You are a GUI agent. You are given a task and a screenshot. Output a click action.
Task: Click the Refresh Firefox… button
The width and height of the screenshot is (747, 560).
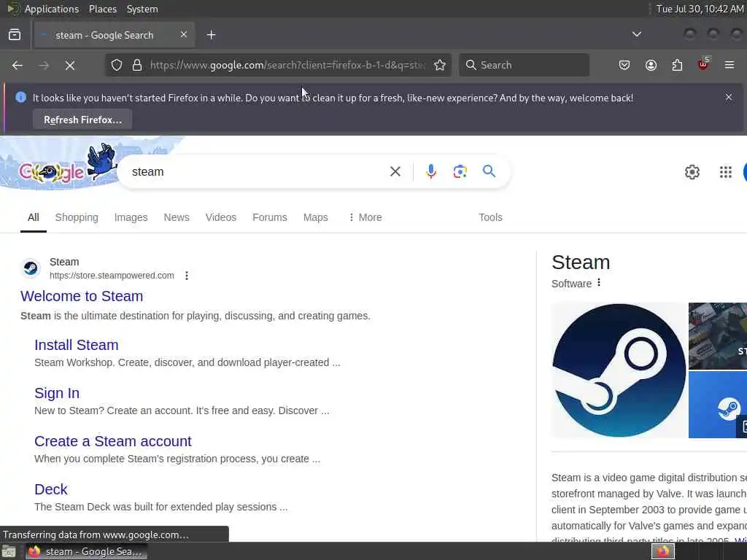coord(82,120)
